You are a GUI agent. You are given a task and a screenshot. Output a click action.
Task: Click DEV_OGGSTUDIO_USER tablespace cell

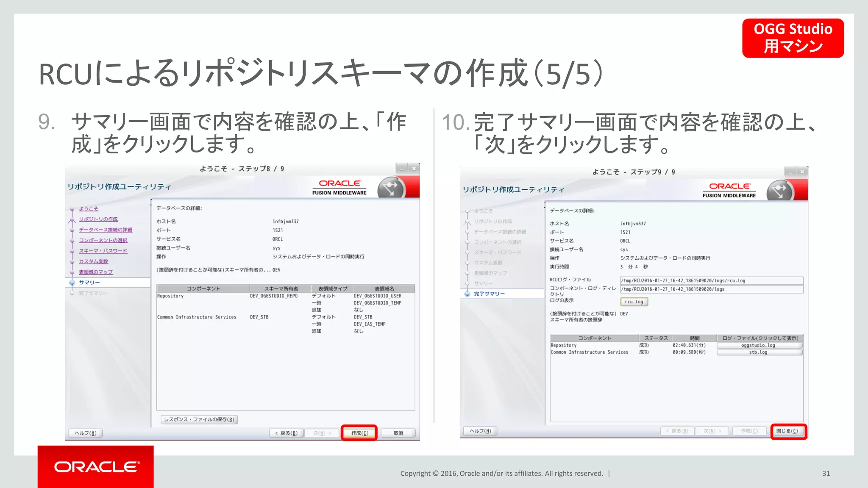pos(378,296)
